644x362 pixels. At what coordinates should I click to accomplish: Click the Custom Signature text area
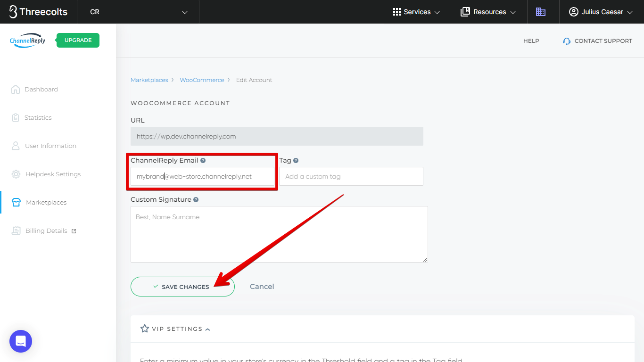click(x=279, y=234)
